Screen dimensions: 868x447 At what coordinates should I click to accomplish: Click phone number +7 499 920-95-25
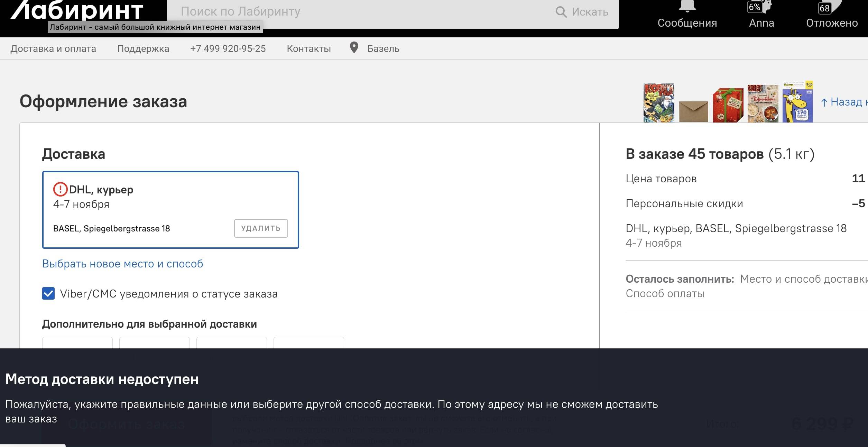(x=228, y=49)
